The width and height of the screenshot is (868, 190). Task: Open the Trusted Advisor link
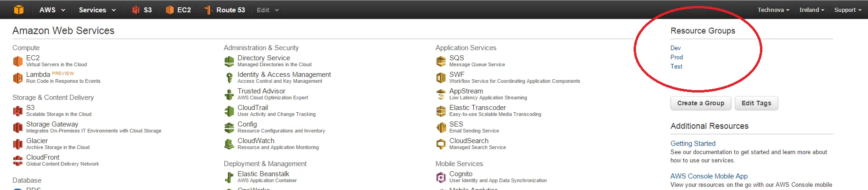[261, 91]
